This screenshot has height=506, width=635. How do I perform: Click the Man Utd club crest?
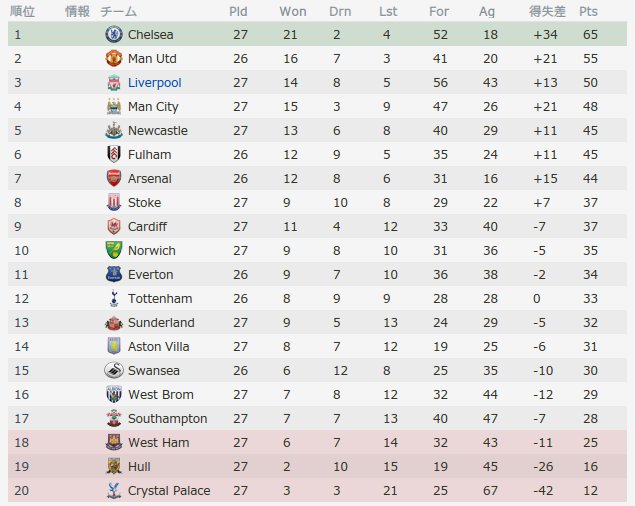click(114, 58)
